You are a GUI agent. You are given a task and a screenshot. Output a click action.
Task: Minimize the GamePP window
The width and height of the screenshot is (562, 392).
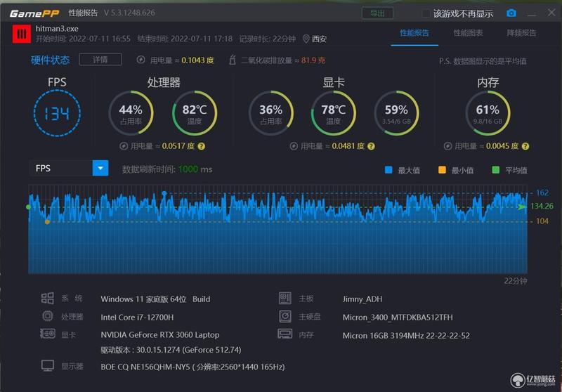coord(532,13)
